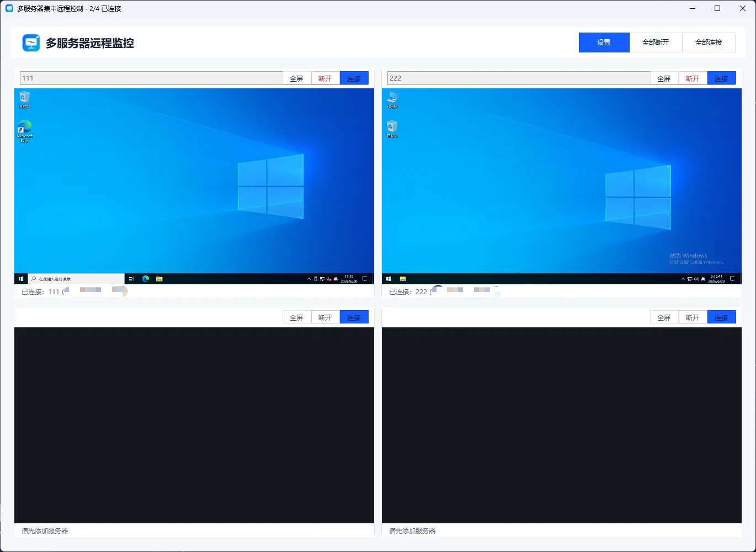This screenshot has height=552, width=756.
Task: Click the app logo beside 多服务器远程监控
Action: click(x=31, y=43)
